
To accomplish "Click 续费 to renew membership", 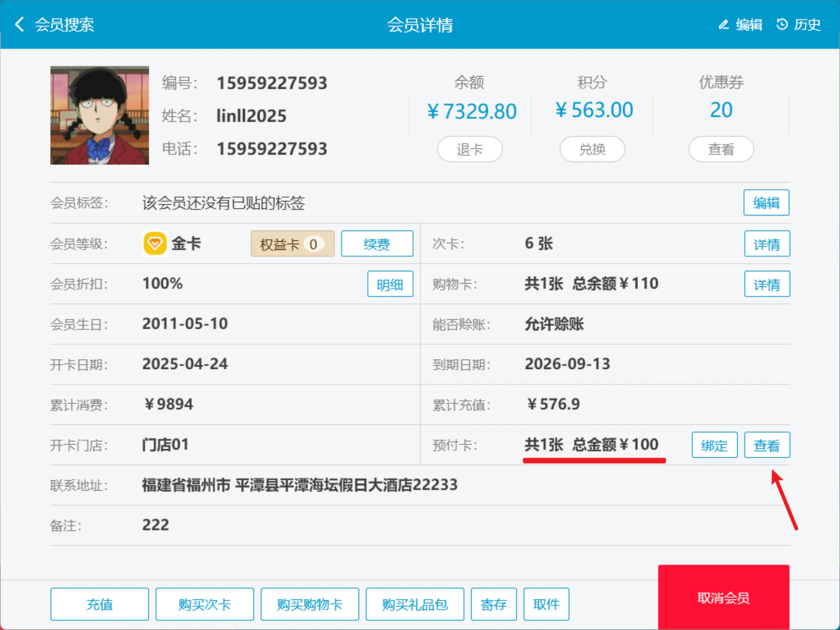I will click(377, 244).
